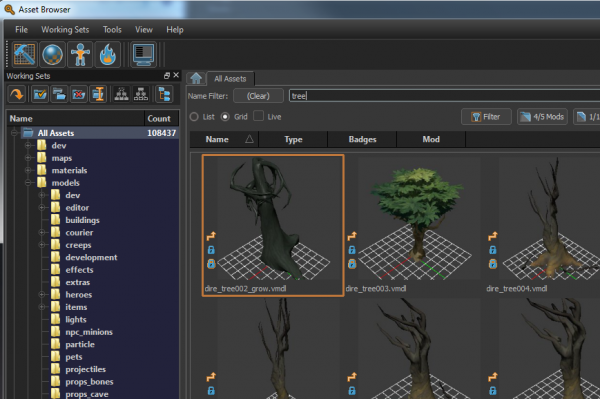Select the dire_tree002_grow.vmdl thumbnail
This screenshot has height=399, width=600.
(x=273, y=226)
